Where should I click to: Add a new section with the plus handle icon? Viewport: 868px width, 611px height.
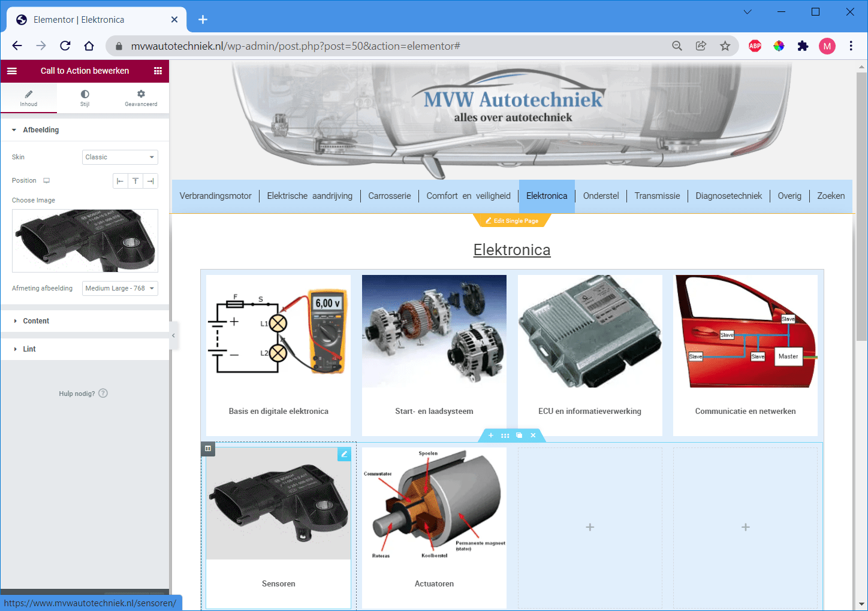[491, 435]
